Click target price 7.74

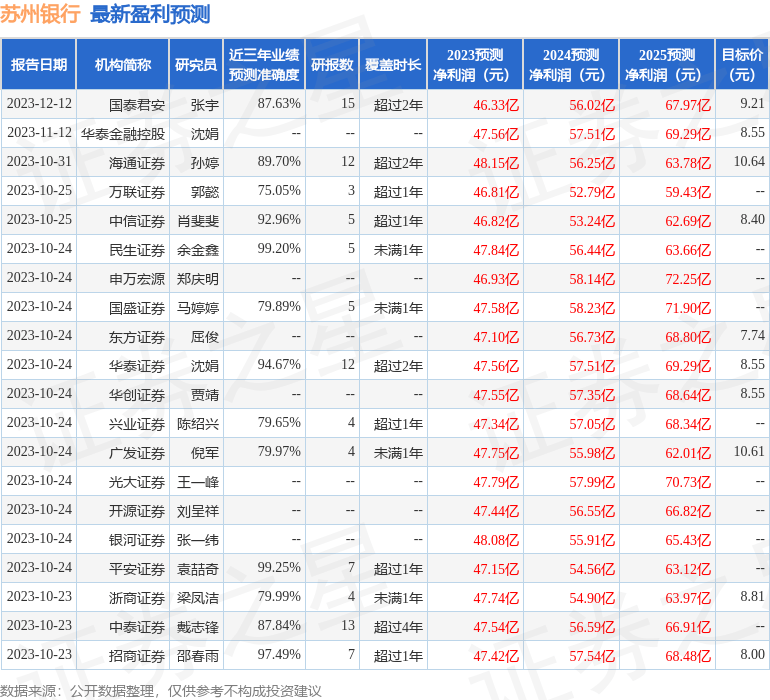tap(752, 336)
